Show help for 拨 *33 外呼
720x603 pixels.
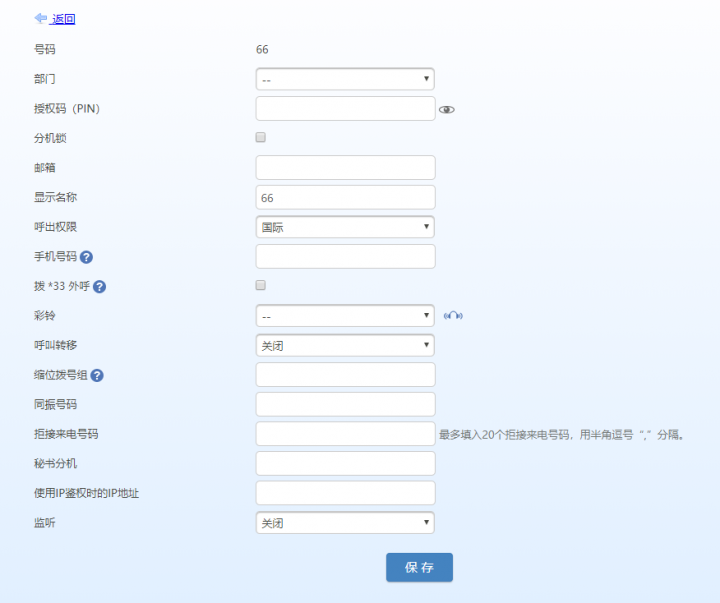[x=100, y=287]
